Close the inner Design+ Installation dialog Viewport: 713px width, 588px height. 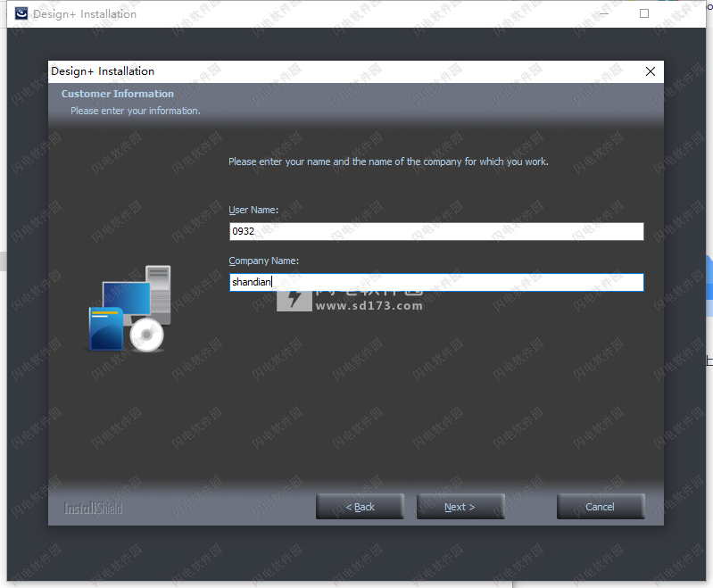651,71
